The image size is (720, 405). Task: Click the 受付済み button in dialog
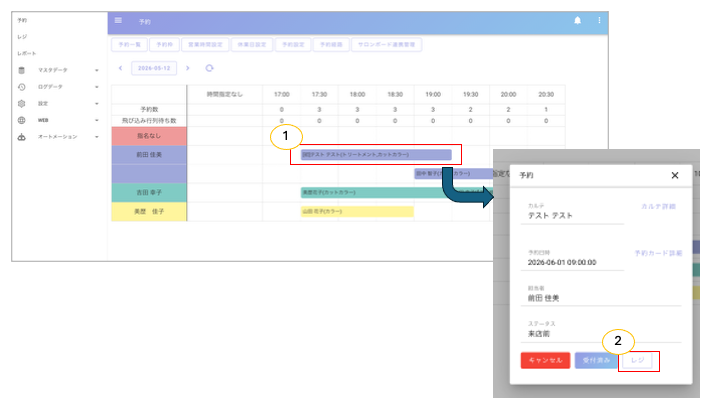[596, 360]
